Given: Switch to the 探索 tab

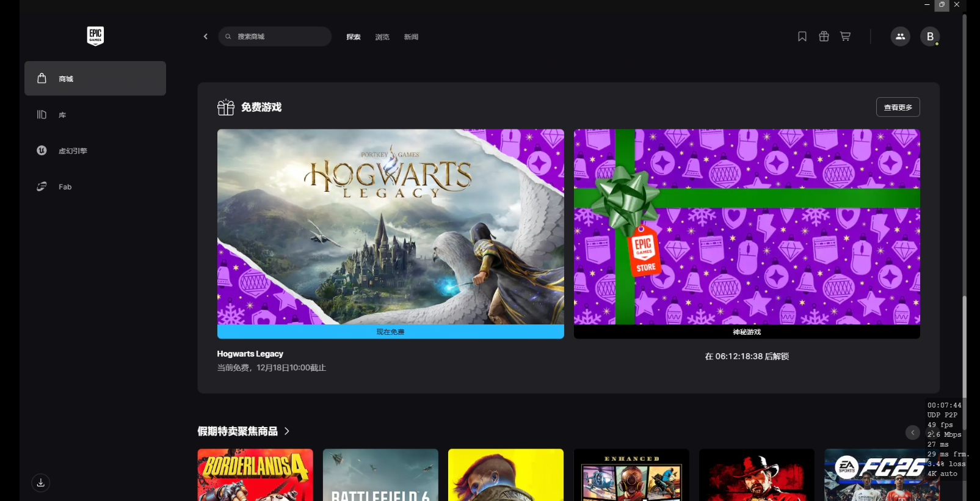Looking at the screenshot, I should (354, 37).
